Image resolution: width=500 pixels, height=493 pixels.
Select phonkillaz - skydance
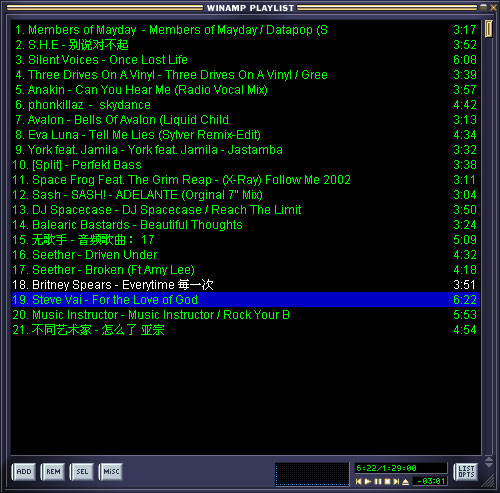[x=246, y=105]
